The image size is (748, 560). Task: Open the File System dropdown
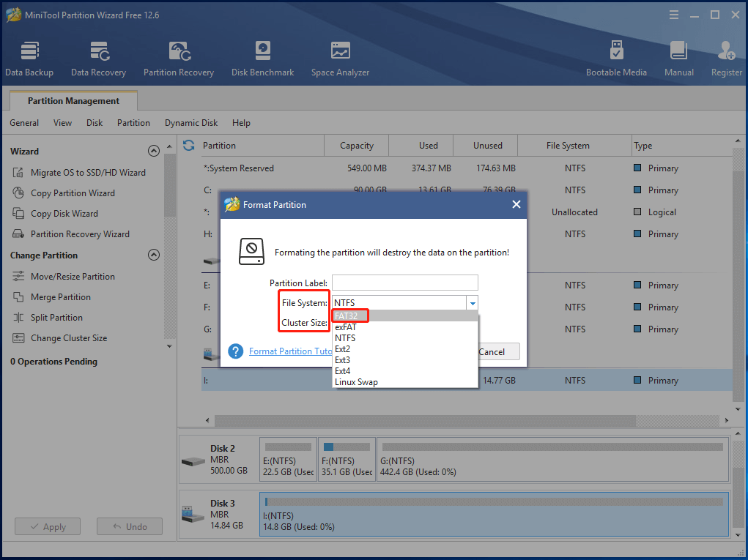point(472,302)
